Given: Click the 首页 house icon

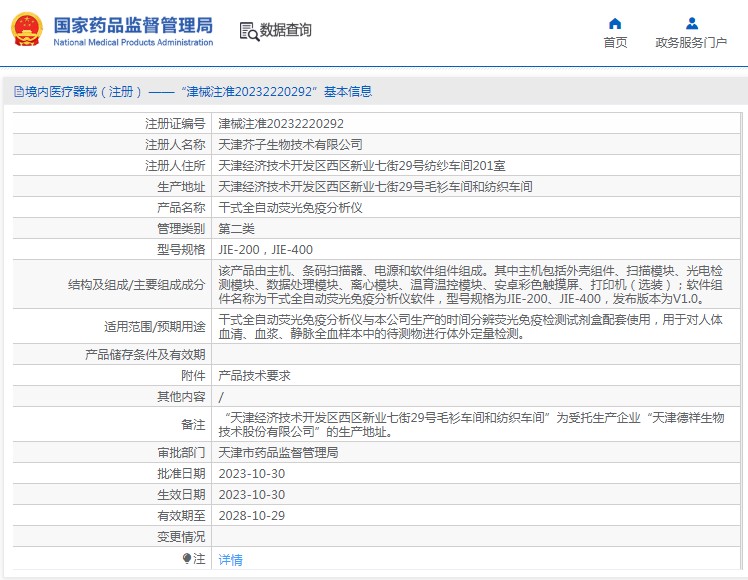Looking at the screenshot, I should [x=615, y=23].
